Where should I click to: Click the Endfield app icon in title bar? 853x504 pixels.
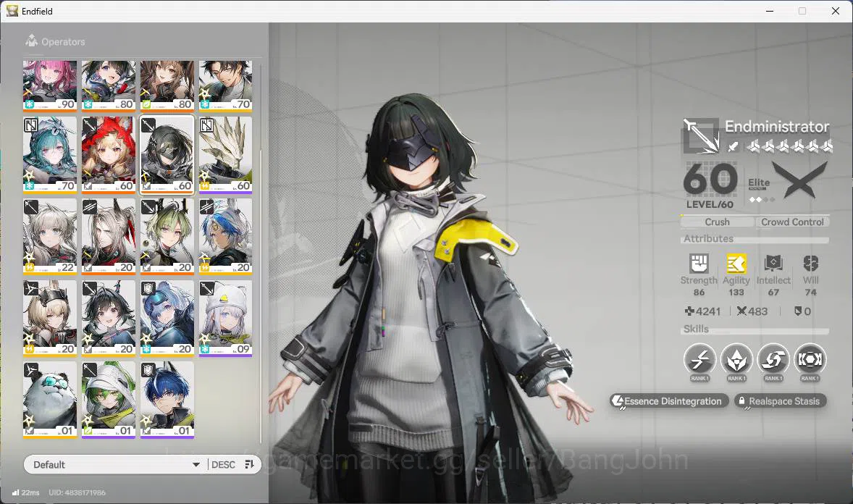pos(12,11)
